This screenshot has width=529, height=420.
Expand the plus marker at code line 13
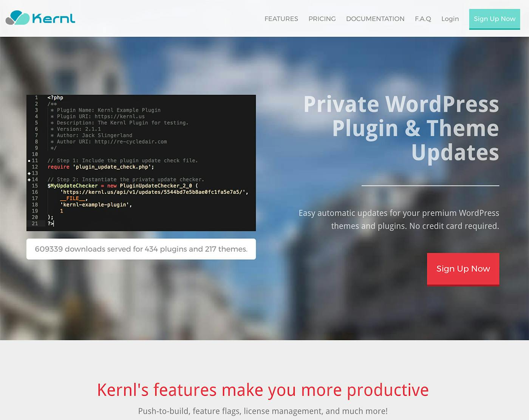29,173
